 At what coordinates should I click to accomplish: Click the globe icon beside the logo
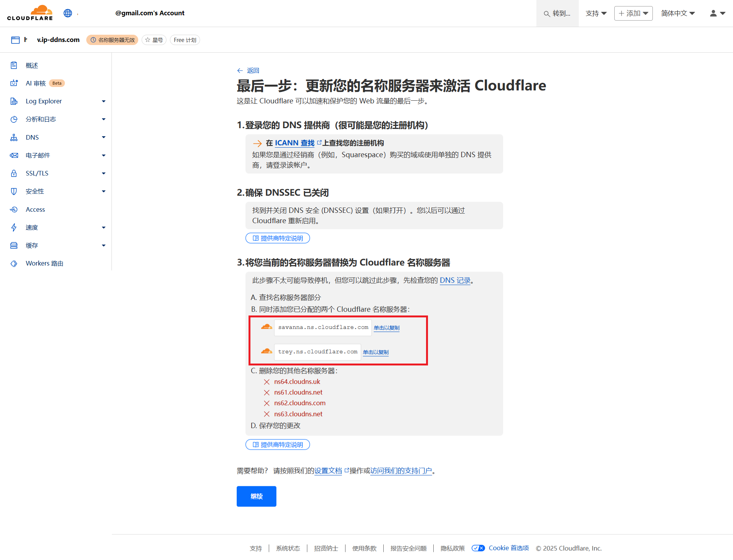pyautogui.click(x=68, y=13)
